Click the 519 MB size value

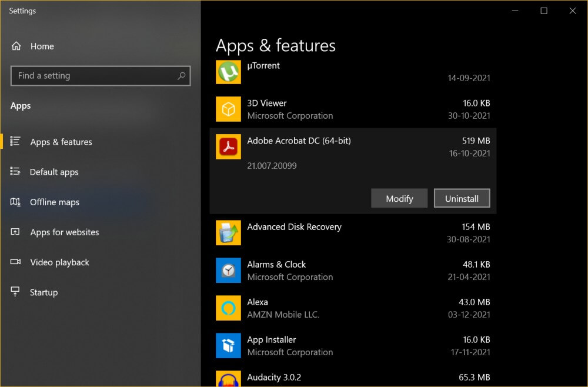tap(476, 141)
